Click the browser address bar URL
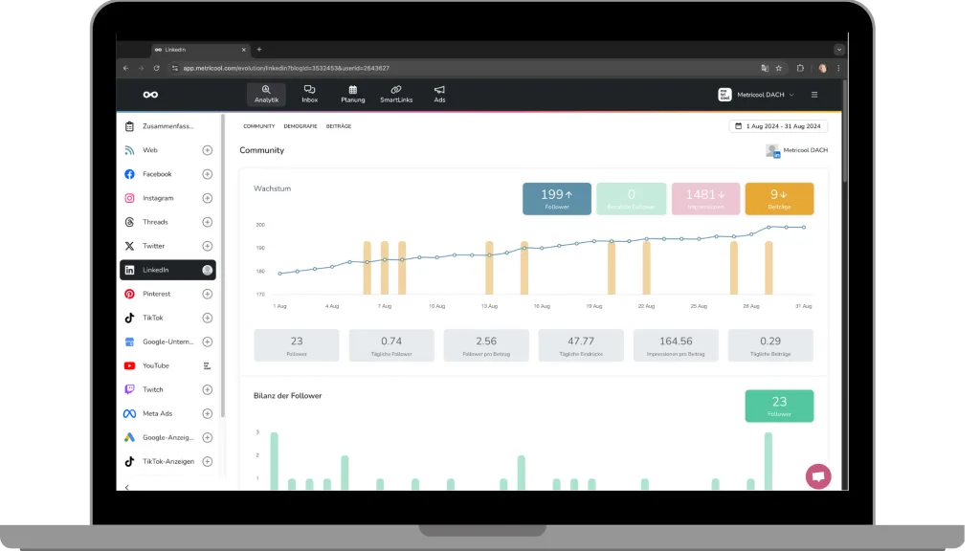980x551 pixels. pyautogui.click(x=287, y=68)
